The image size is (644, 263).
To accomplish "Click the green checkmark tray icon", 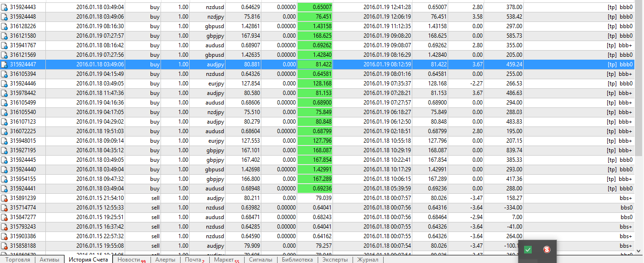I will tap(528, 249).
